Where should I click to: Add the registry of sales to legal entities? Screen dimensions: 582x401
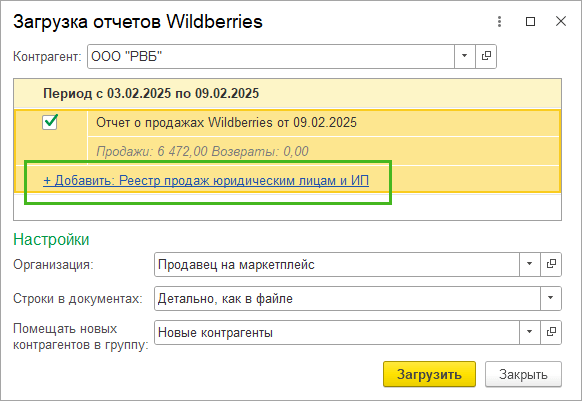[x=206, y=180]
